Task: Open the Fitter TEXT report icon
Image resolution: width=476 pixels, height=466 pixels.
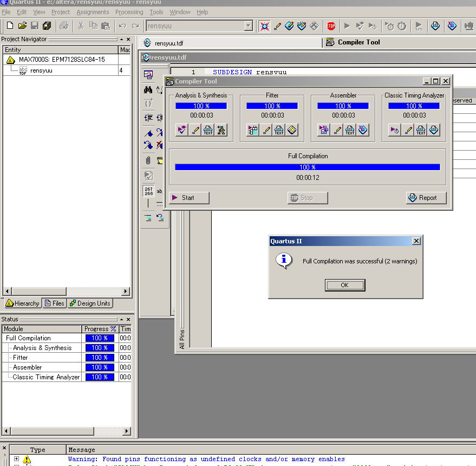Action: 279,130
